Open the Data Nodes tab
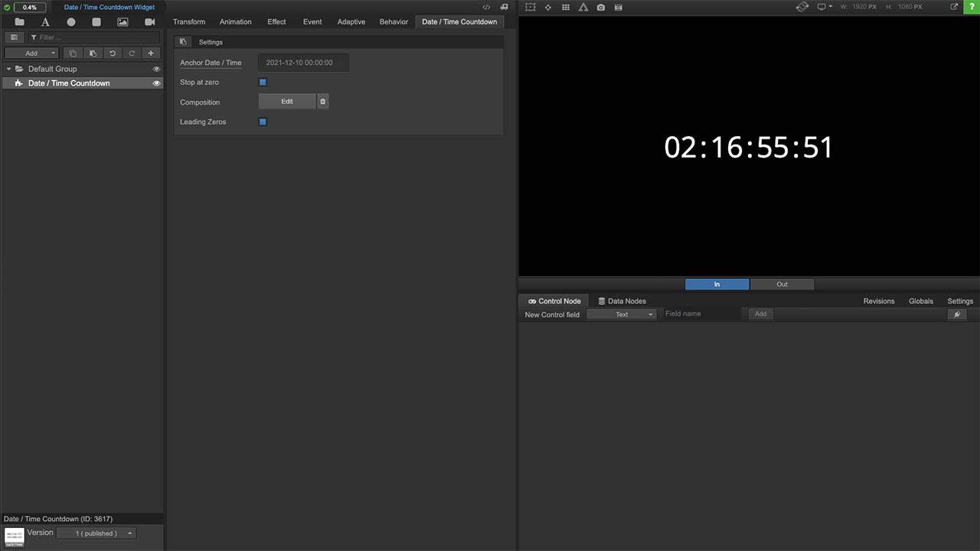This screenshot has width=980, height=551. pos(622,301)
